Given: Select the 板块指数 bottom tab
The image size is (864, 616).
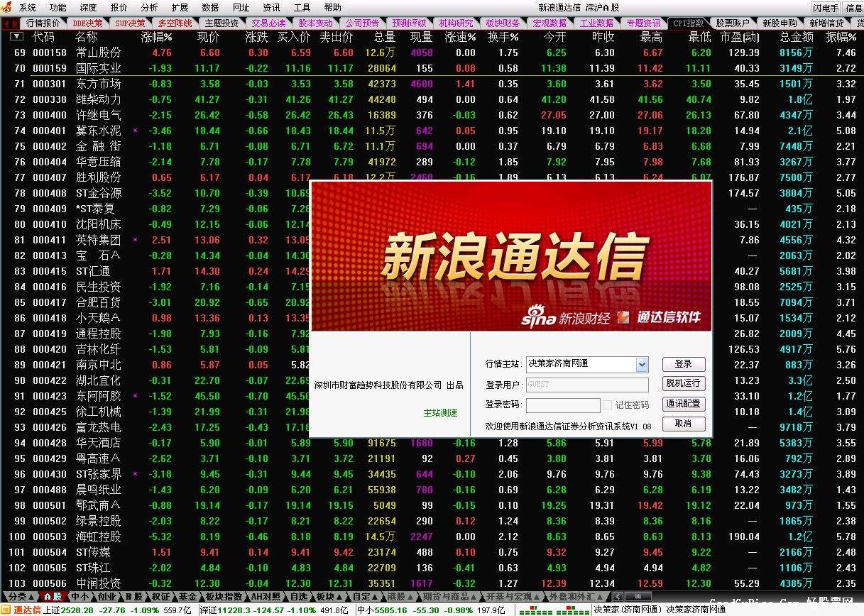Looking at the screenshot, I should pyautogui.click(x=224, y=597).
